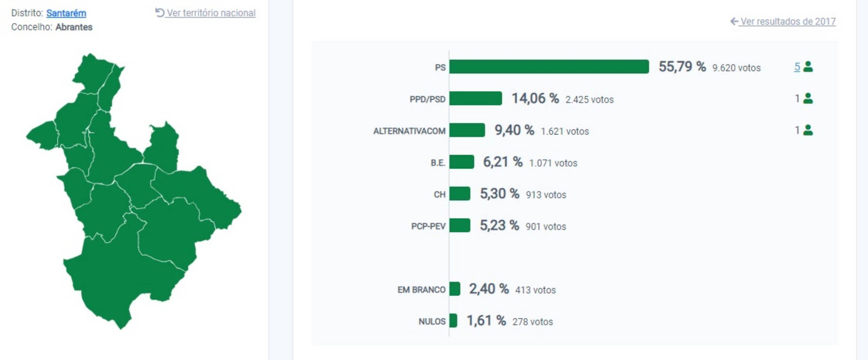Click the NULOS votes bar
The image size is (868, 360).
453,321
